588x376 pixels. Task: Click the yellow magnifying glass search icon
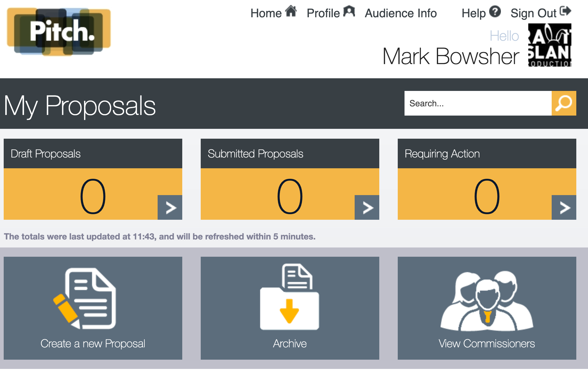[x=564, y=103]
